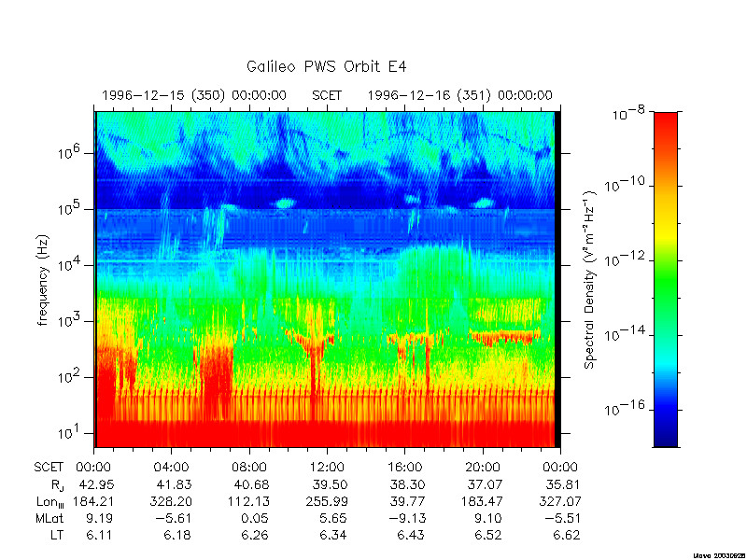Viewport: 747px width, 560px height.
Task: Click the 10^-12 color bar label
Action: point(625,259)
